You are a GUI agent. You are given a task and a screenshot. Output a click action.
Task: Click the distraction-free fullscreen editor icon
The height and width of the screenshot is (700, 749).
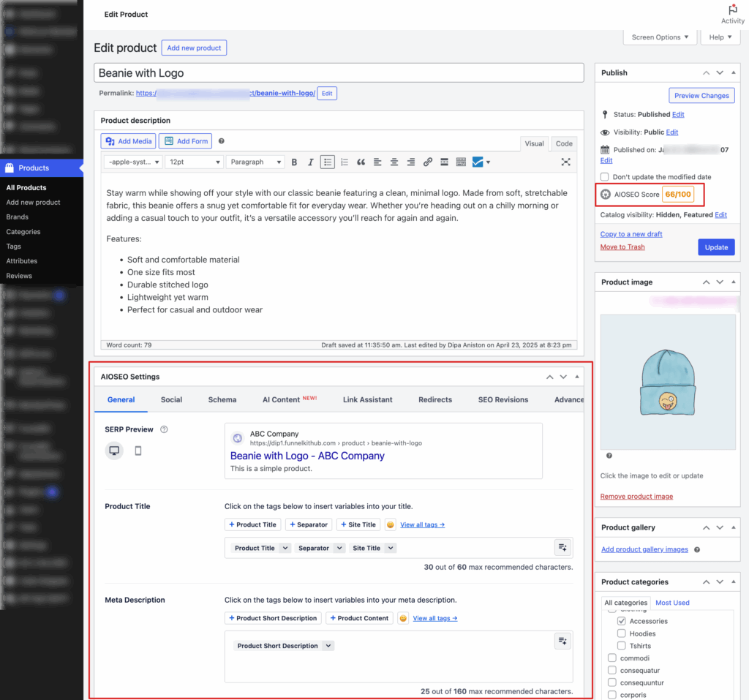pos(565,162)
